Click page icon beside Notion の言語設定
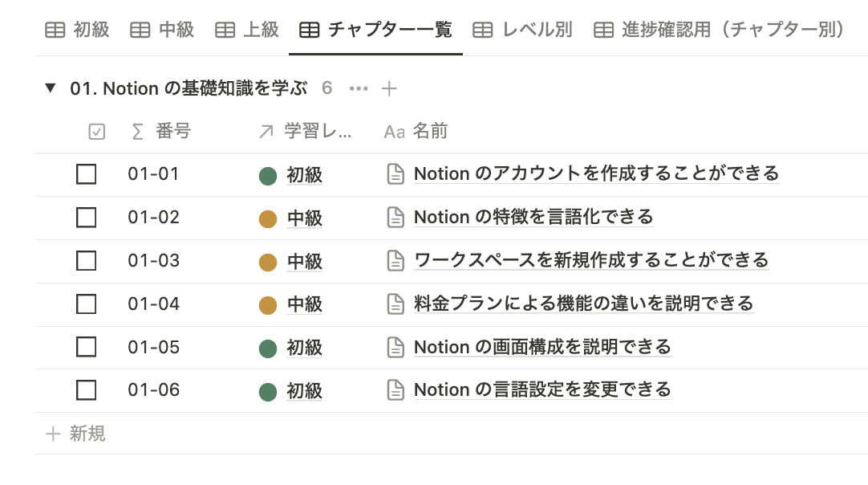Screen dimensions: 868x485 [x=395, y=390]
